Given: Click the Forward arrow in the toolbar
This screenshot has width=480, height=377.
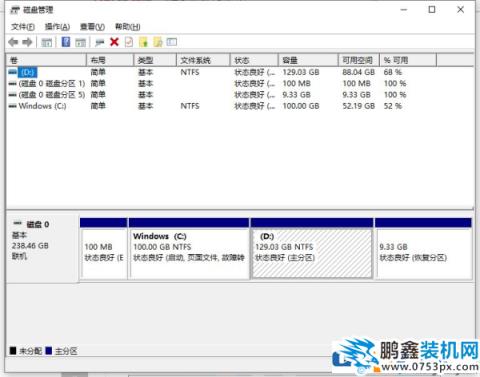Looking at the screenshot, I should click(x=27, y=42).
